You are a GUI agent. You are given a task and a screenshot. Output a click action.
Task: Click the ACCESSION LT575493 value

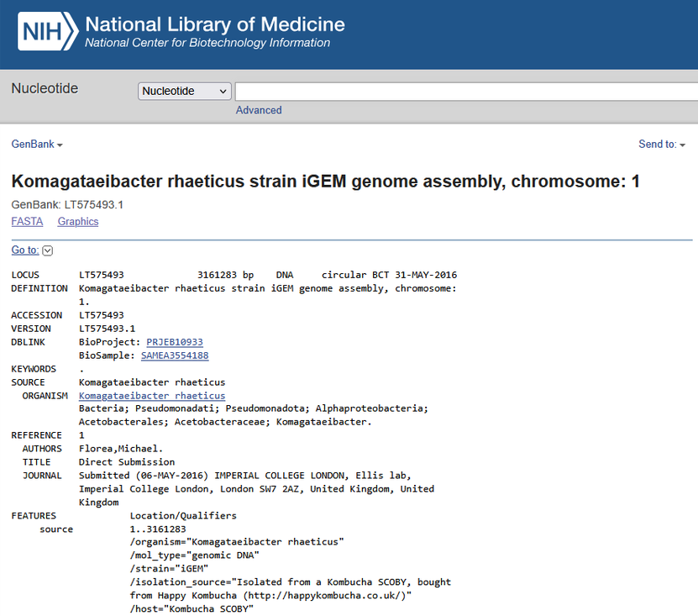click(101, 315)
